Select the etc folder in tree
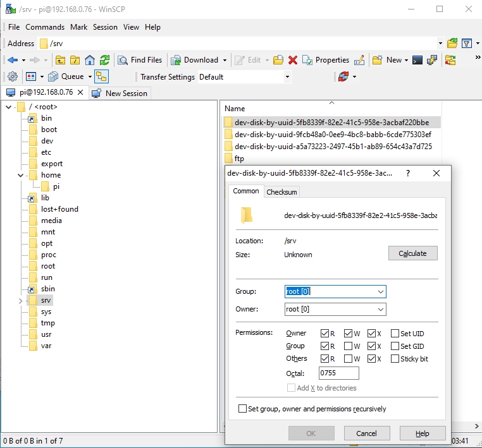Image resolution: width=482 pixels, height=448 pixels. (x=46, y=152)
